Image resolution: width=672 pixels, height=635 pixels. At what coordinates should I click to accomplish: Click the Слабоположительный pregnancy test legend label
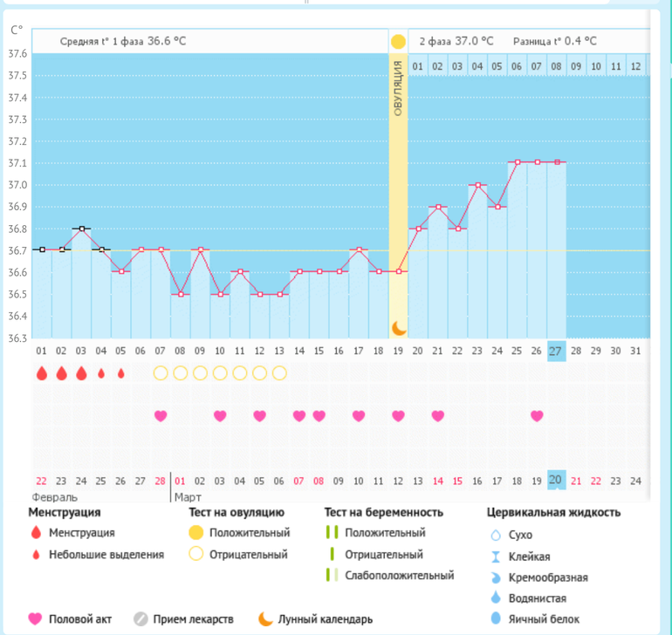(399, 575)
